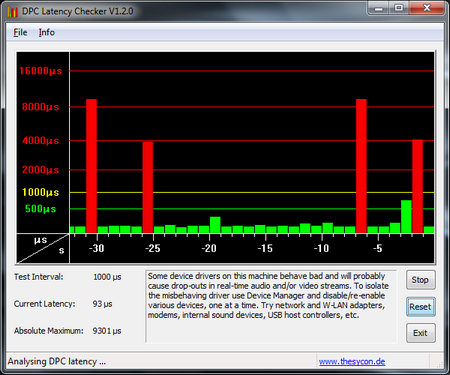The height and width of the screenshot is (375, 450).
Task: Open the www.thesycon.de link
Action: tap(352, 362)
